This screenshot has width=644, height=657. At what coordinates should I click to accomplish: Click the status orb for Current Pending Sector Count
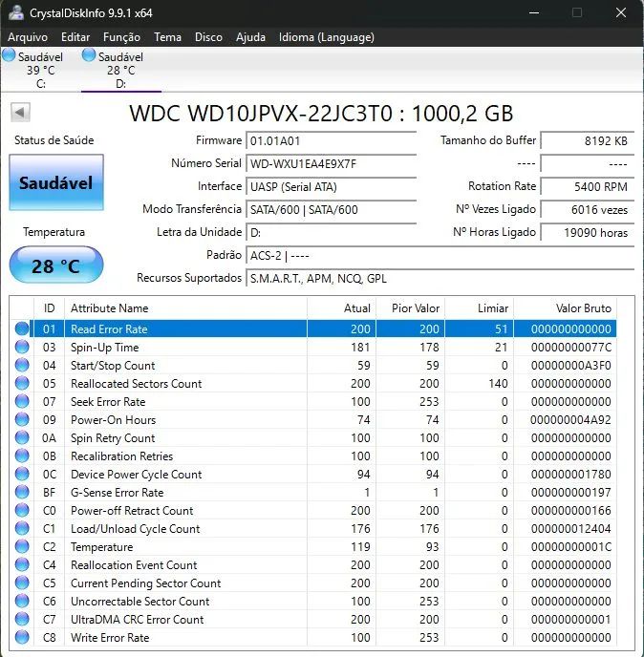click(x=22, y=583)
